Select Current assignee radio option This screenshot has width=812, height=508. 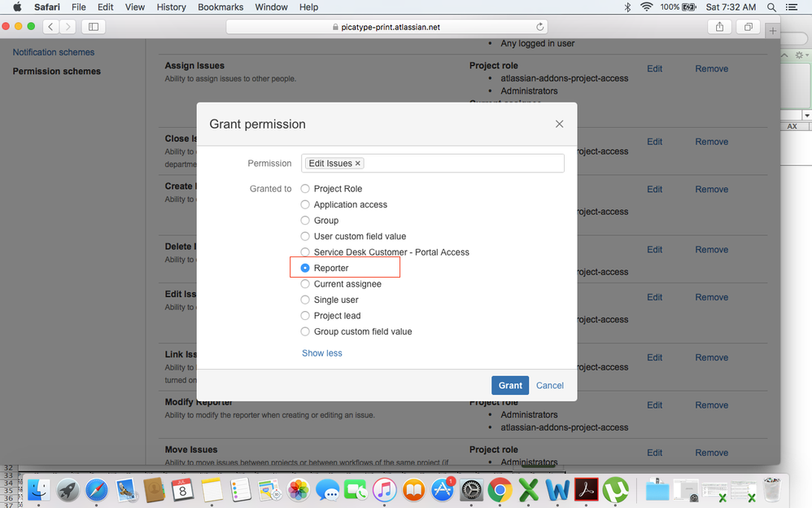point(305,284)
